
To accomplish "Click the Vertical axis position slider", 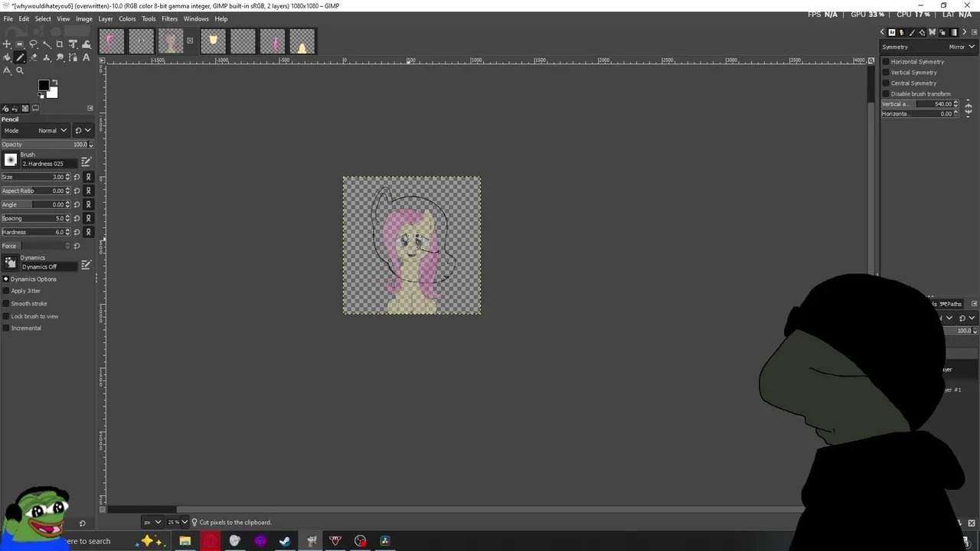I will (920, 104).
